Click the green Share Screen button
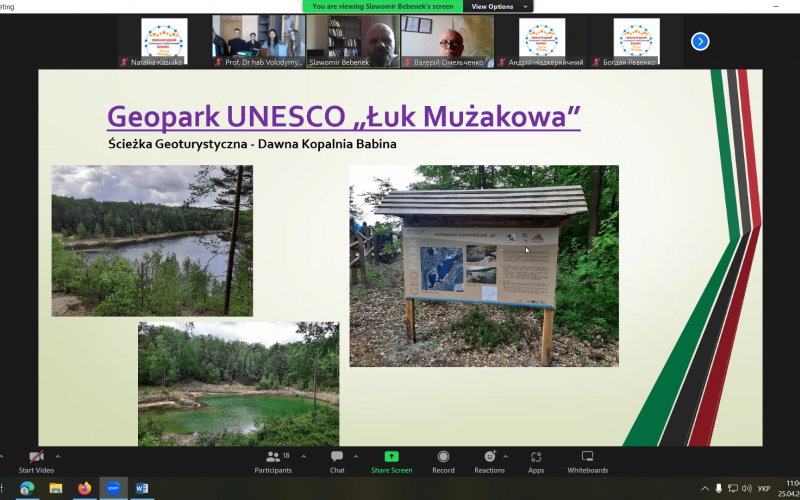The width and height of the screenshot is (800, 500). (x=391, y=461)
